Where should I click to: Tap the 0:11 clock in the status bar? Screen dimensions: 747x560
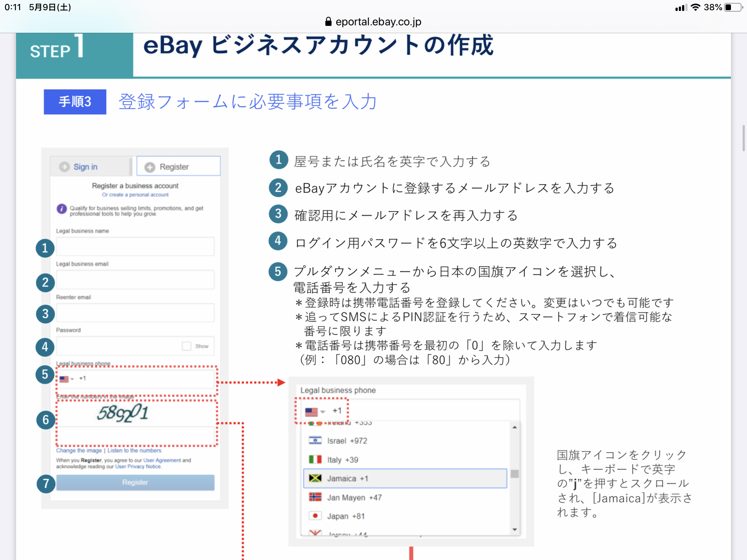13,7
